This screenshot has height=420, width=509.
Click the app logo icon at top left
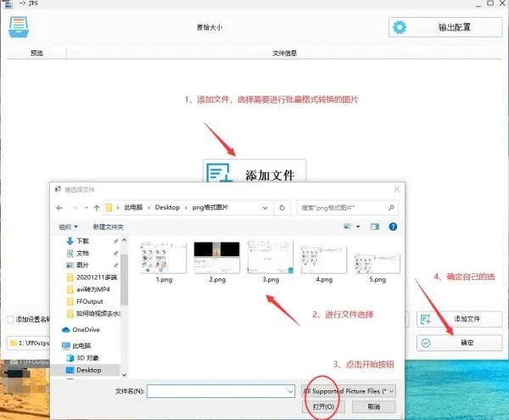(19, 27)
